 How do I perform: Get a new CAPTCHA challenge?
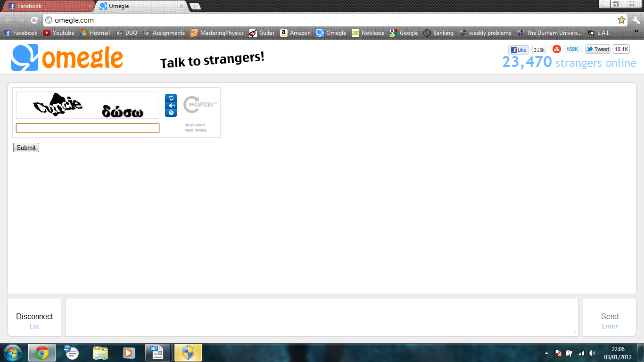point(171,98)
